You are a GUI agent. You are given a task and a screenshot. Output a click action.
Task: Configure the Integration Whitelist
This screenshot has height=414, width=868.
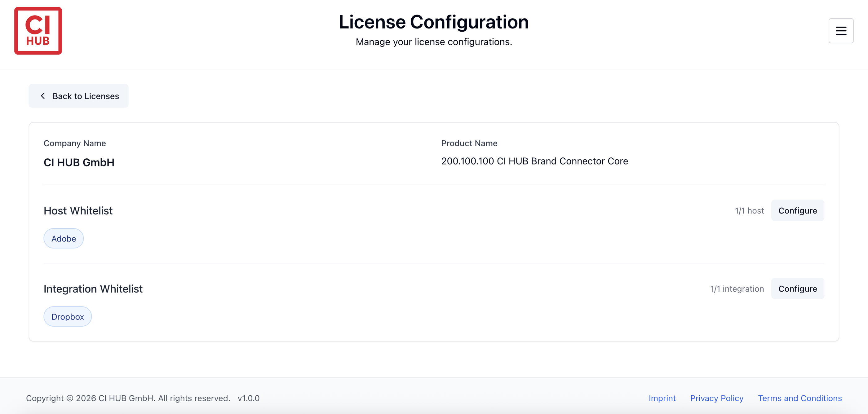[797, 289]
